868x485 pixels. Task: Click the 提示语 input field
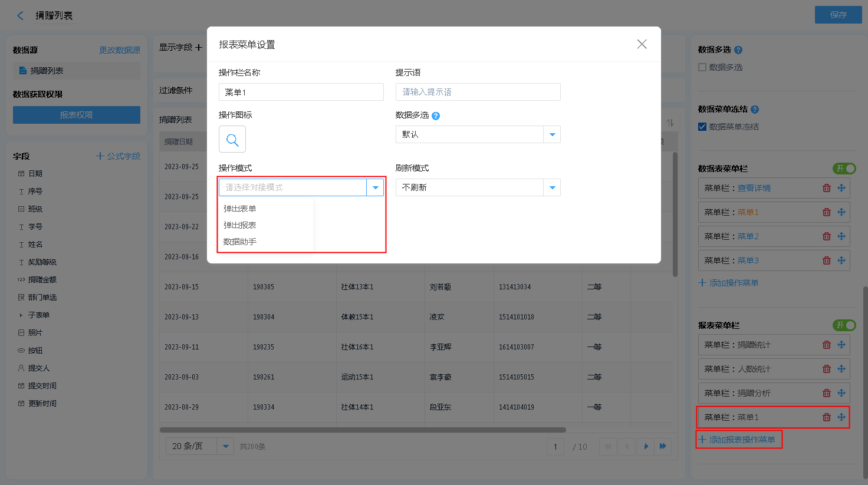click(478, 92)
